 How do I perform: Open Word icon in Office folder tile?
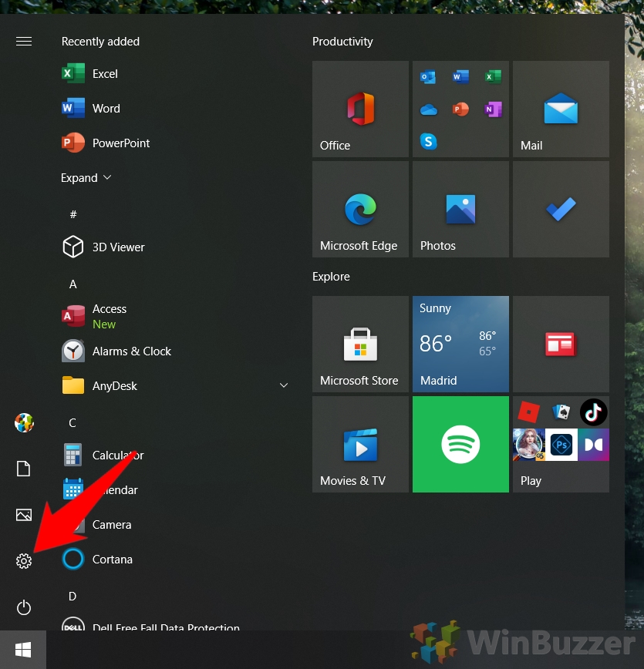pos(460,77)
